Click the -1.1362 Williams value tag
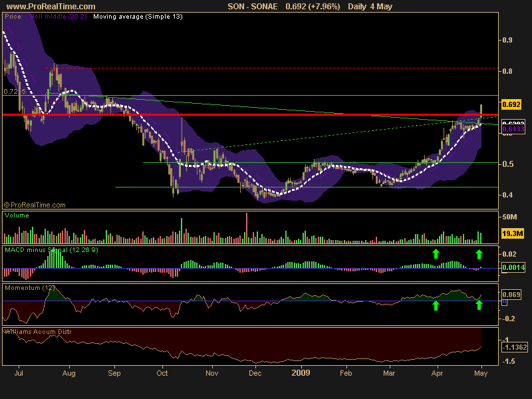 (x=515, y=347)
